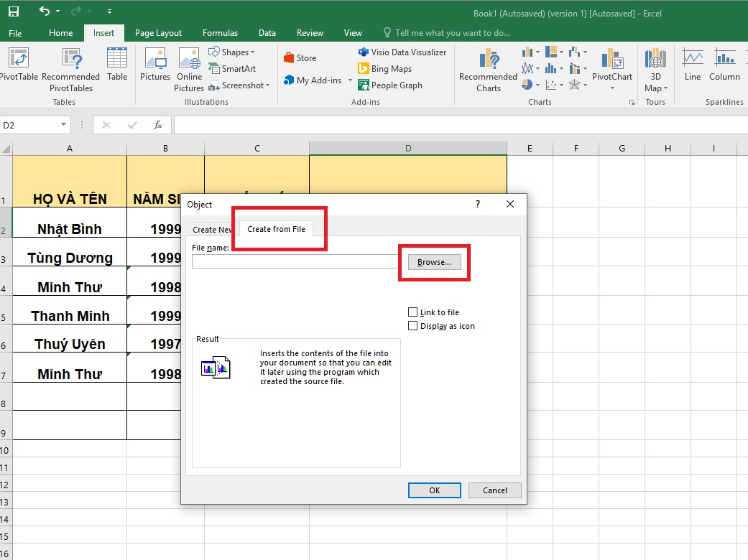Open the Bing Maps add-in
The width and height of the screenshot is (748, 560).
(385, 69)
